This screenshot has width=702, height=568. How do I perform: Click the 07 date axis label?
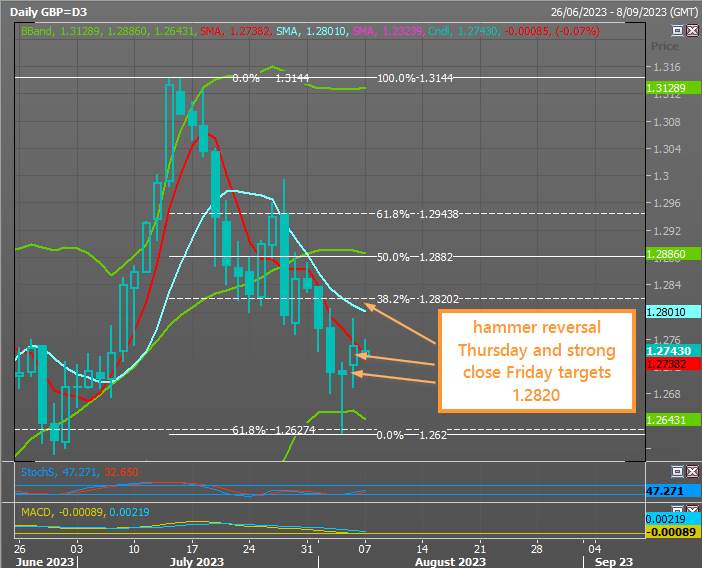364,549
